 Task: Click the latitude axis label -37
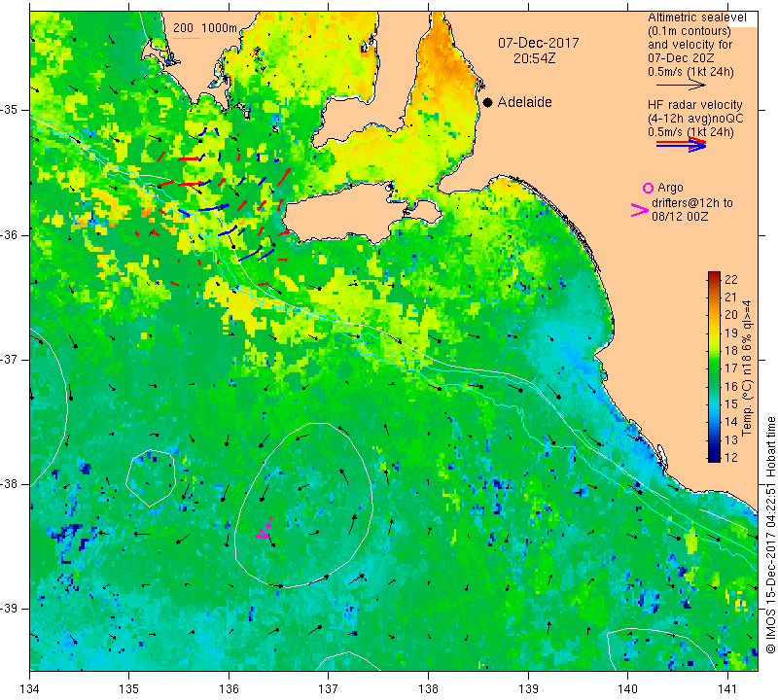coord(10,359)
